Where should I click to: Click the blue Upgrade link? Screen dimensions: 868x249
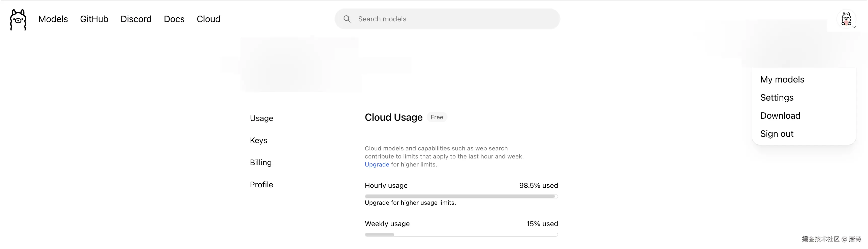377,164
